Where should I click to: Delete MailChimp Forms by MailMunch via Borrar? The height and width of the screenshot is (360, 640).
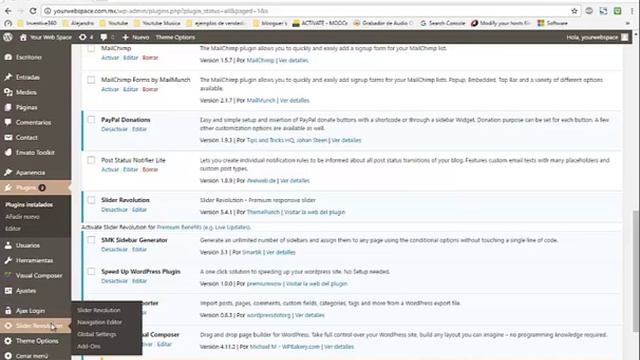coord(150,89)
